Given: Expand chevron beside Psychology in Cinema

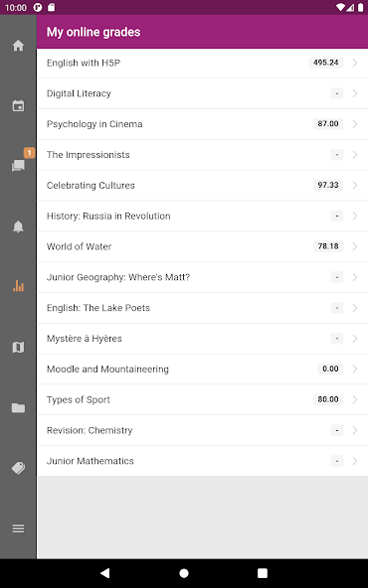Looking at the screenshot, I should [x=354, y=124].
